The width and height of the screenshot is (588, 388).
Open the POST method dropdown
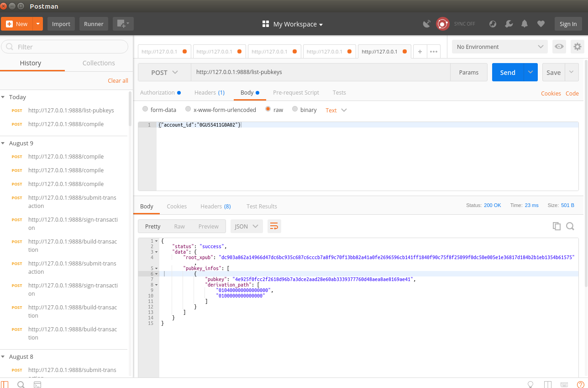coord(164,72)
